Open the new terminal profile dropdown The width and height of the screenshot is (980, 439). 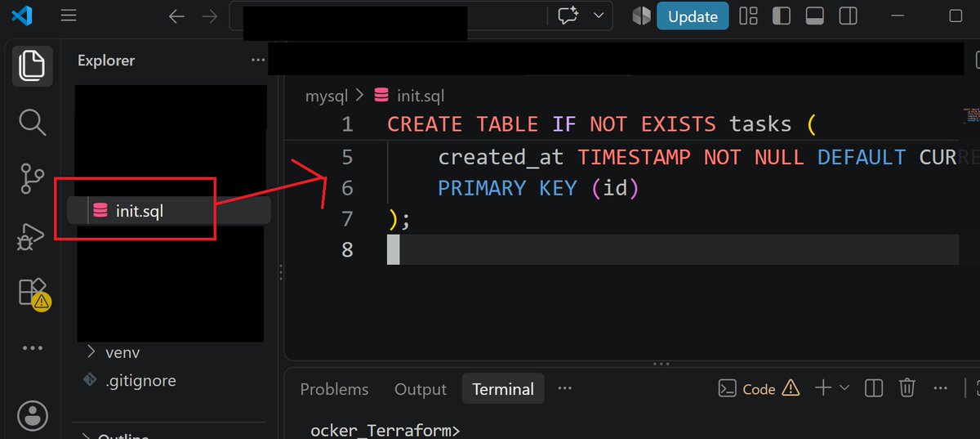point(844,388)
